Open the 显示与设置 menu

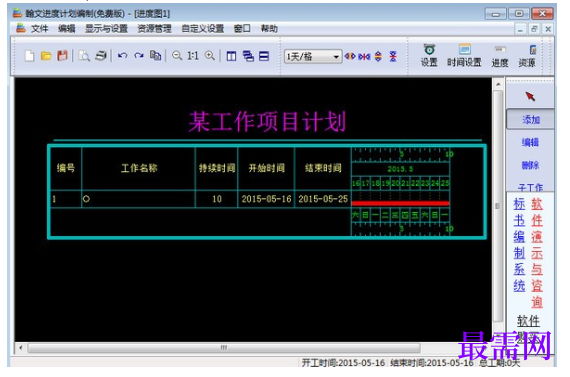coord(106,29)
